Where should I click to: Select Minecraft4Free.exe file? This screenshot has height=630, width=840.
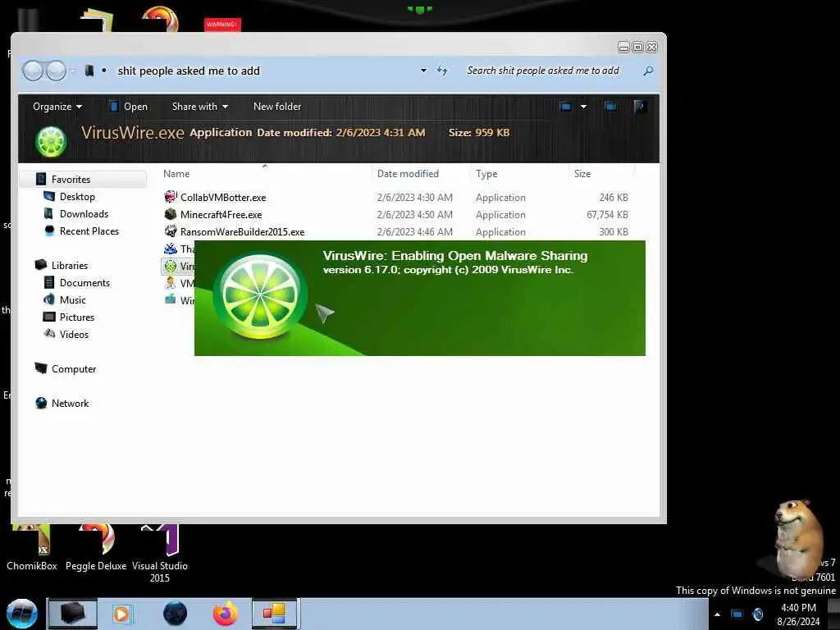click(221, 214)
